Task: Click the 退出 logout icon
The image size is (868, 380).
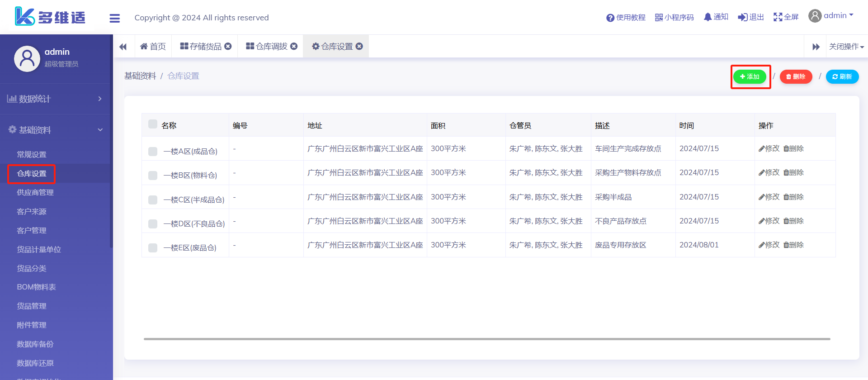Action: click(743, 17)
